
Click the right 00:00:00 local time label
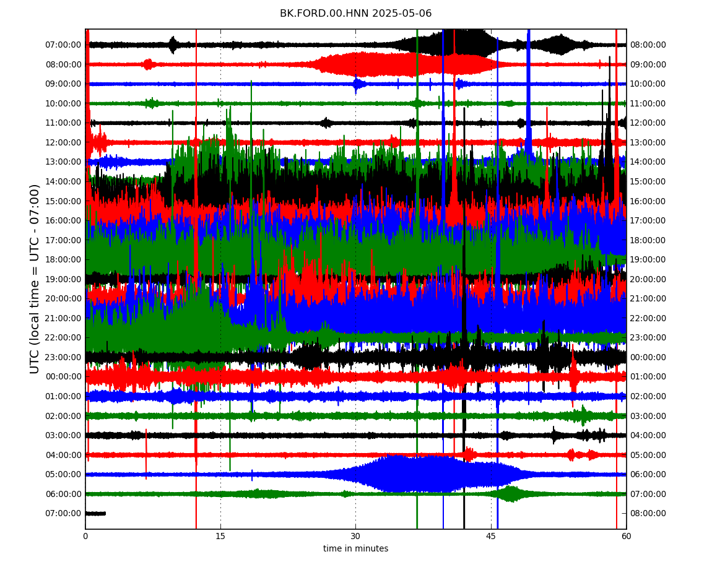click(648, 357)
